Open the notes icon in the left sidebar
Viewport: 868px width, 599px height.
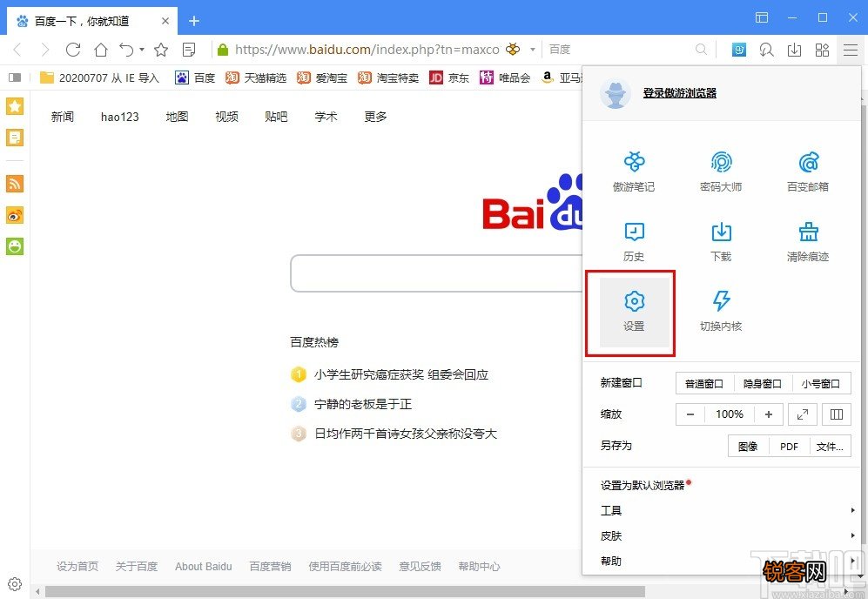(x=15, y=138)
